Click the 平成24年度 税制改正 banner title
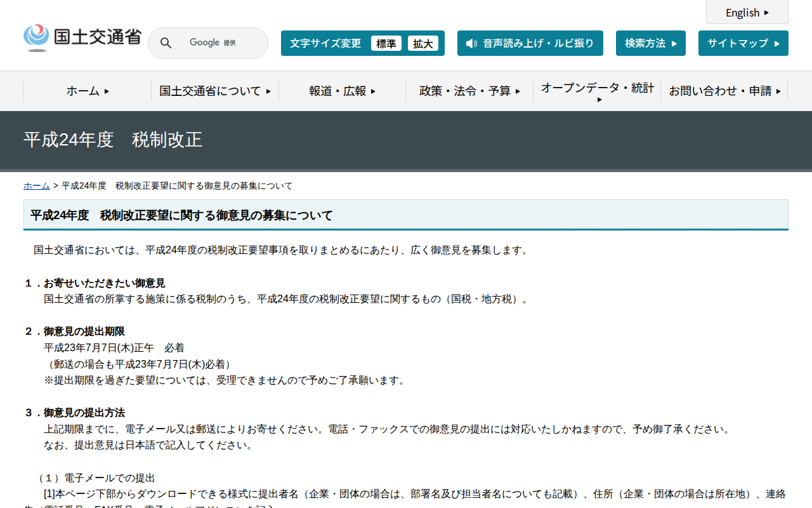812x508 pixels. (x=113, y=140)
